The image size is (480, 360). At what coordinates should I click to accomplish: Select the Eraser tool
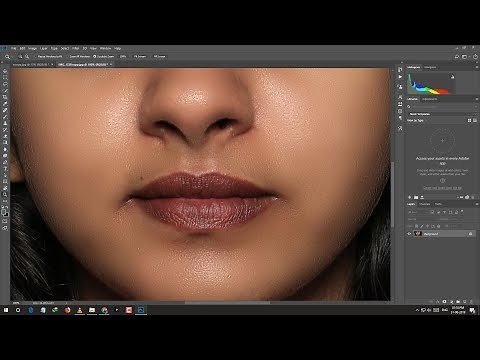5,136
